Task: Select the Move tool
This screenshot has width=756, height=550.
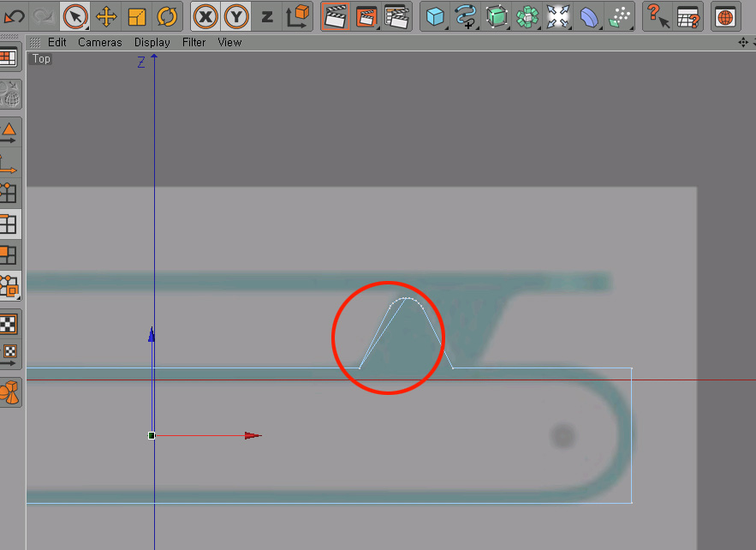Action: 106,17
